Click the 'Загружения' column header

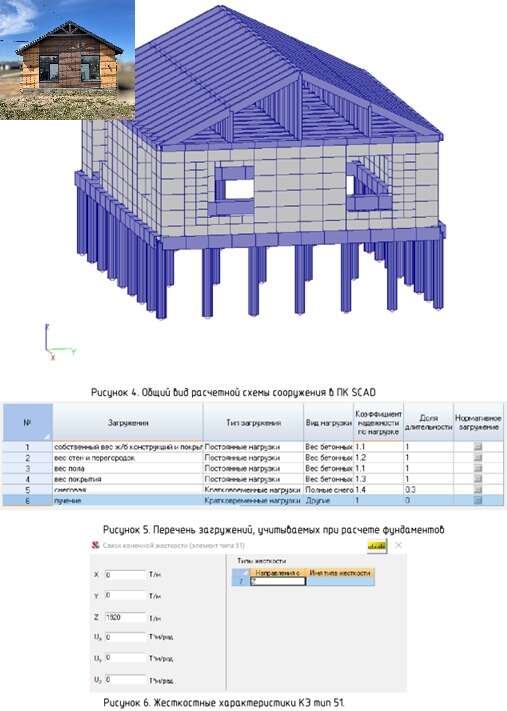[x=128, y=423]
